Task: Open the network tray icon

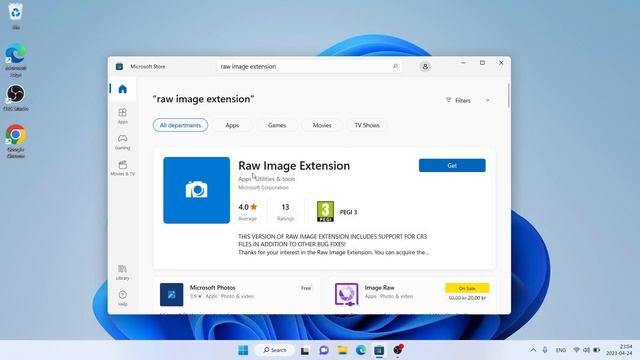Action: [x=576, y=350]
